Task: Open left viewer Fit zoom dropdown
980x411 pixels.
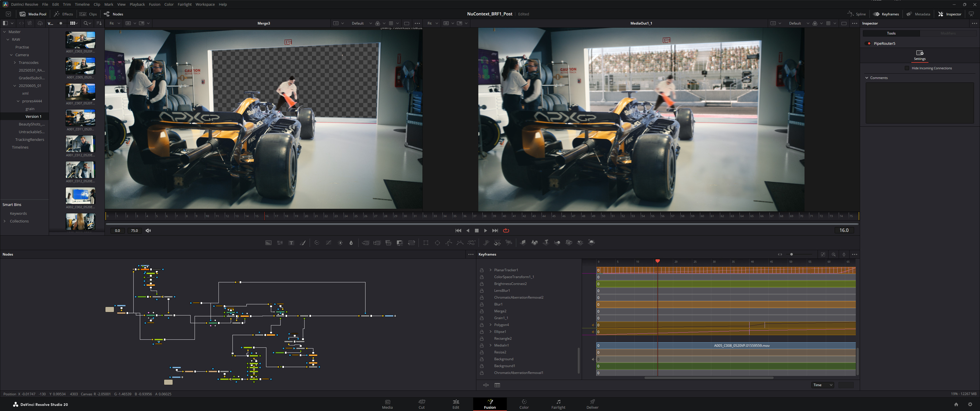Action: click(115, 23)
